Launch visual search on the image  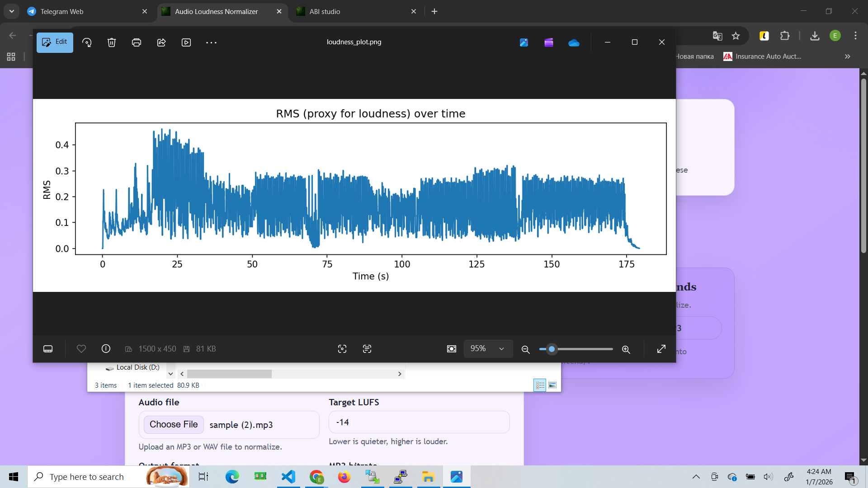coord(342,348)
